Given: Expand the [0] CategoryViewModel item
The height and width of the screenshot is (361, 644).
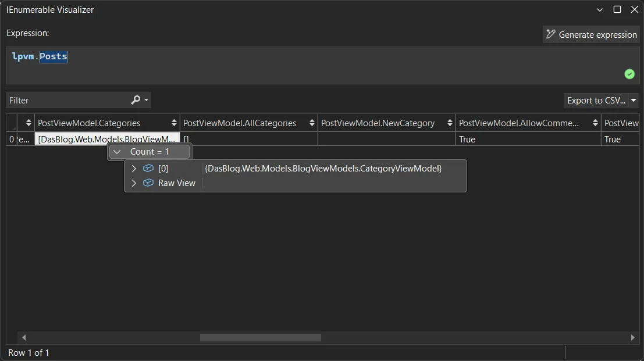Looking at the screenshot, I should pos(134,169).
